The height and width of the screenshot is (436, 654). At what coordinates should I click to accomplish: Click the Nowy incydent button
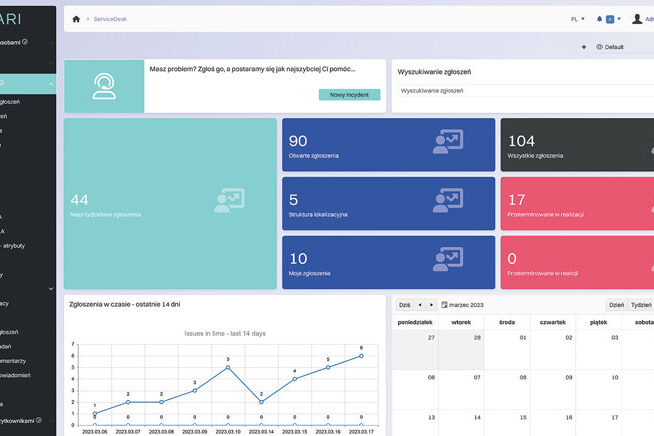click(x=349, y=94)
